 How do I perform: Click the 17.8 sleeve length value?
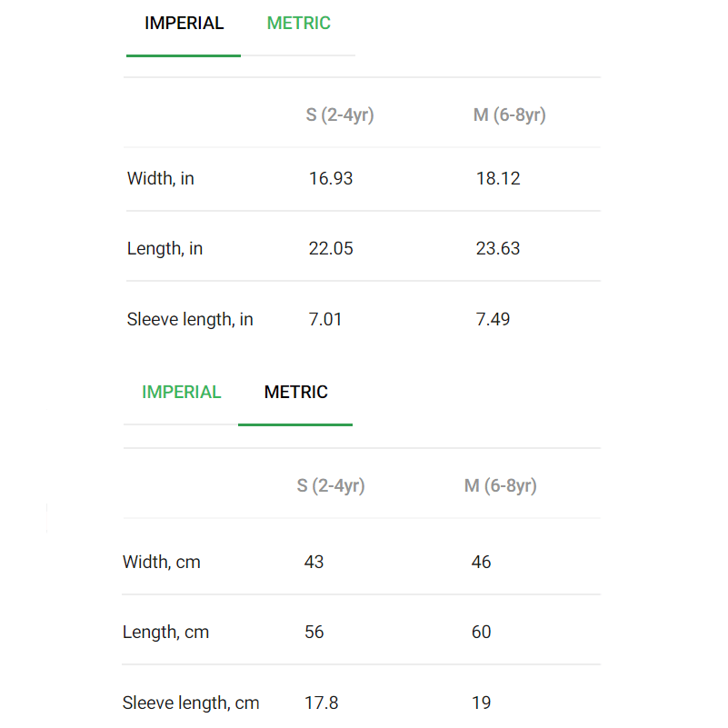[x=322, y=703]
